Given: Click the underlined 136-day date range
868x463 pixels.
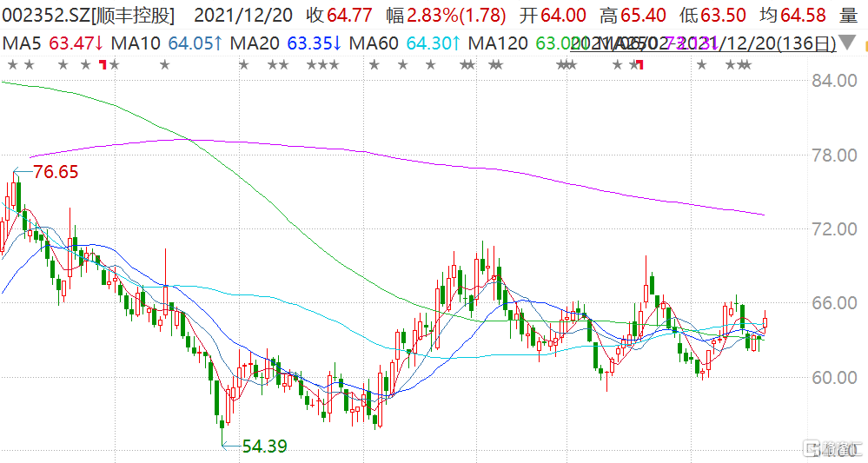Looking at the screenshot, I should click(704, 45).
